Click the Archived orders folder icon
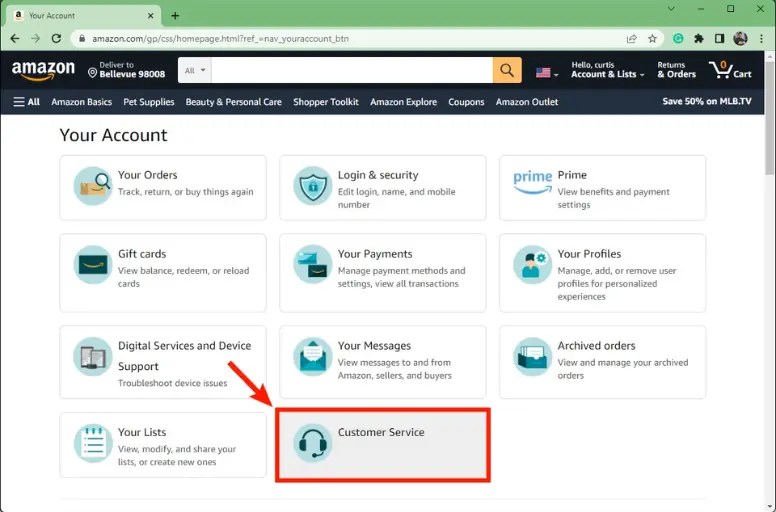Screen dimensions: 776x512 pyautogui.click(x=533, y=357)
